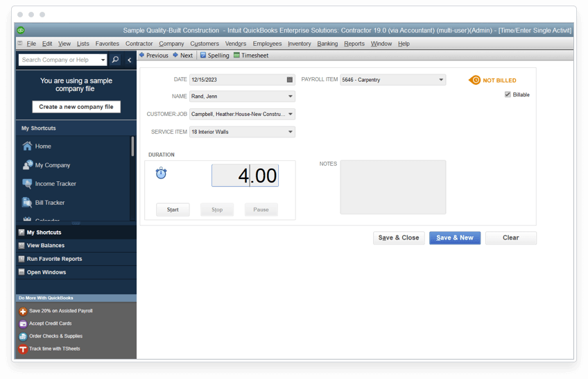The height and width of the screenshot is (379, 588).
Task: Toggle the Billable checkbox
Action: (508, 94)
